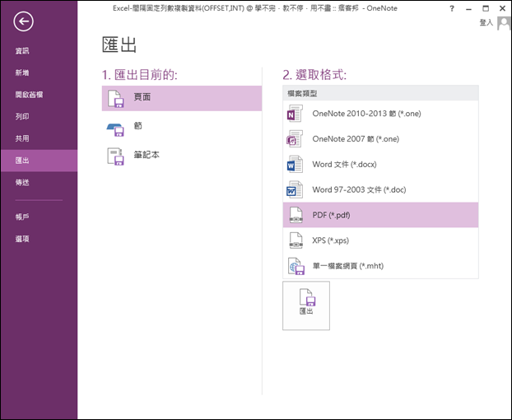Click the 頁面 page export icon
The height and width of the screenshot is (420, 512).
pyautogui.click(x=116, y=99)
